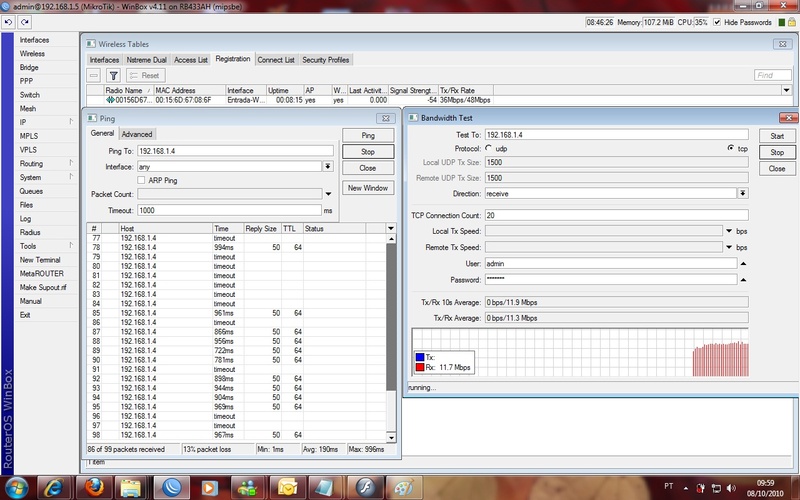Expand the Packet Count field arrow
The image size is (800, 500).
(328, 194)
